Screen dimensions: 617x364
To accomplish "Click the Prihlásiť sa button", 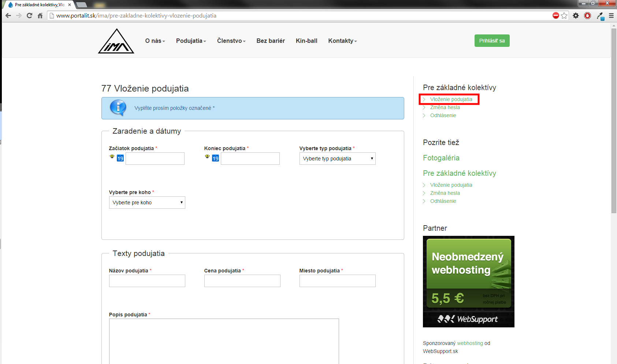I will click(492, 41).
